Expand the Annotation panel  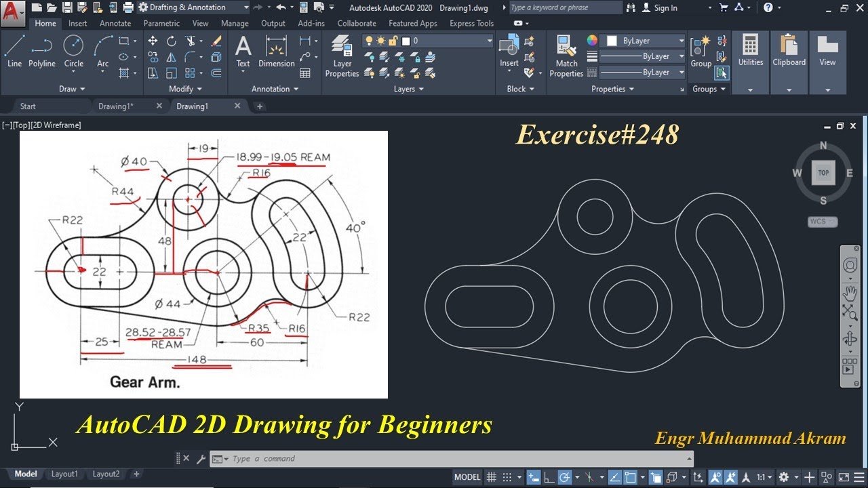(275, 89)
